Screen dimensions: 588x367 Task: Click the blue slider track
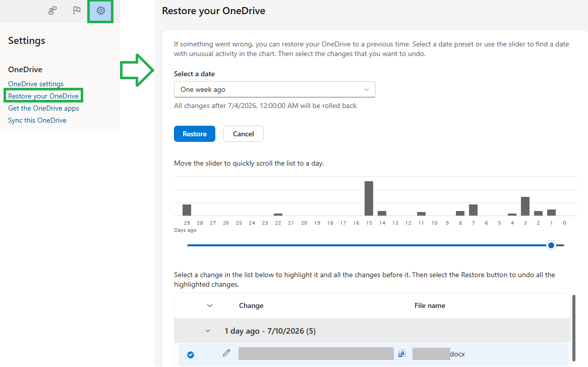point(367,245)
